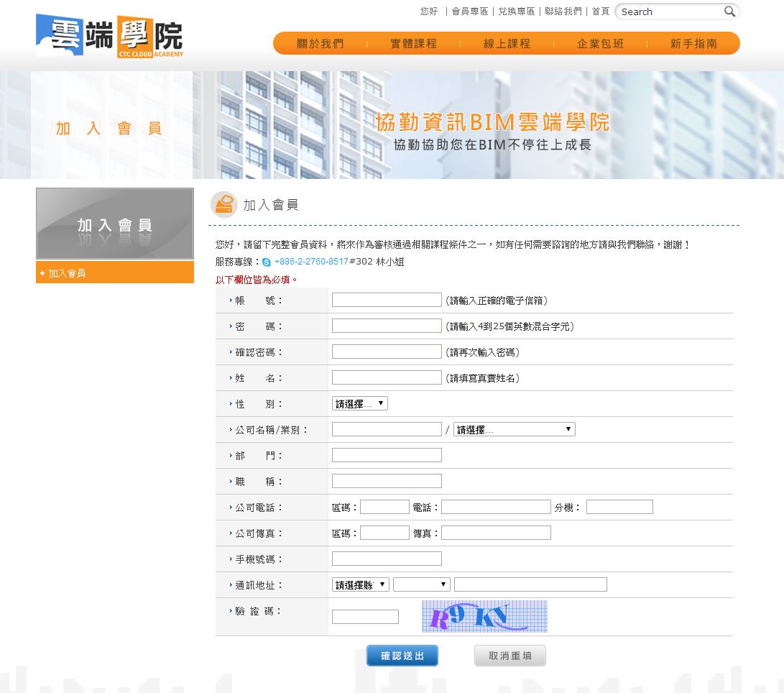
Task: Click the 帳號 email input field
Action: (x=387, y=300)
